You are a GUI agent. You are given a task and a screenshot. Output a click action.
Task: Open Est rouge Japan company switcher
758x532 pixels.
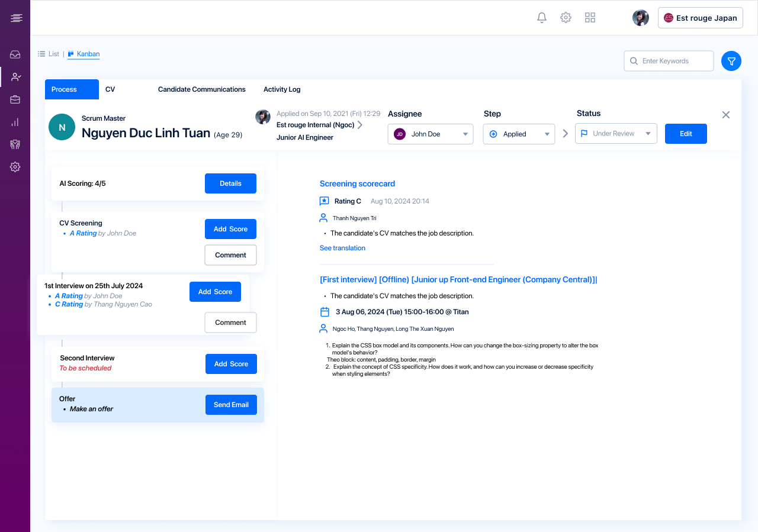[x=701, y=18]
